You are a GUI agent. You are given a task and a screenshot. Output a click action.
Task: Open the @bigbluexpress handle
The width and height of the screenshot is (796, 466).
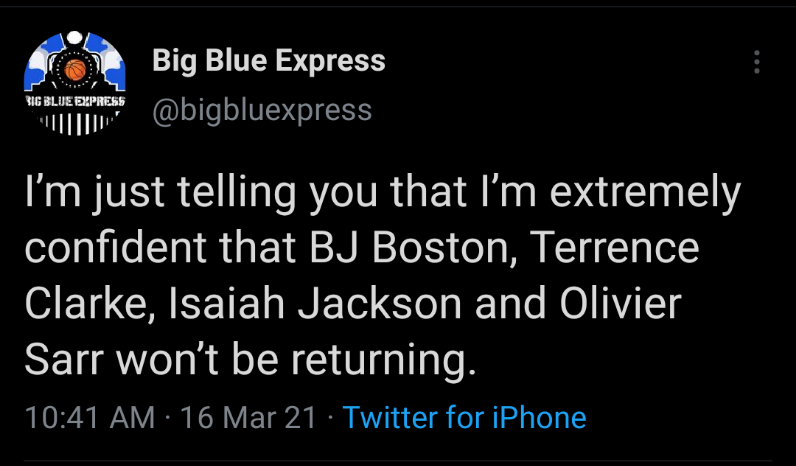(x=262, y=109)
